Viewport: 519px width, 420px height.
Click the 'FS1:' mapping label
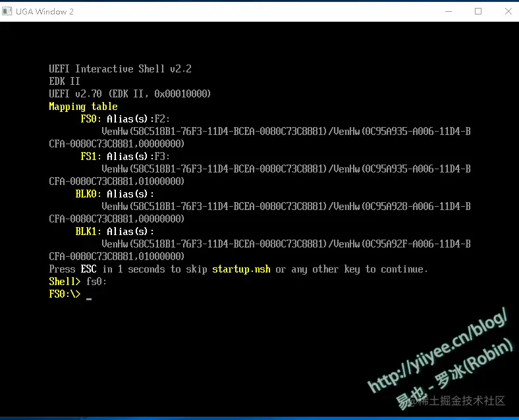click(x=91, y=157)
